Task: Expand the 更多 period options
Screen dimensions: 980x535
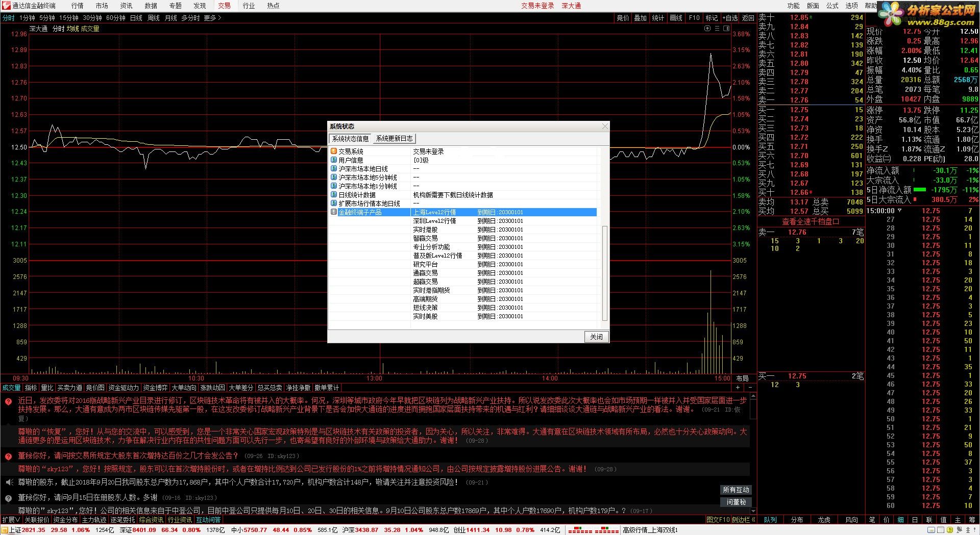Action: [x=213, y=18]
